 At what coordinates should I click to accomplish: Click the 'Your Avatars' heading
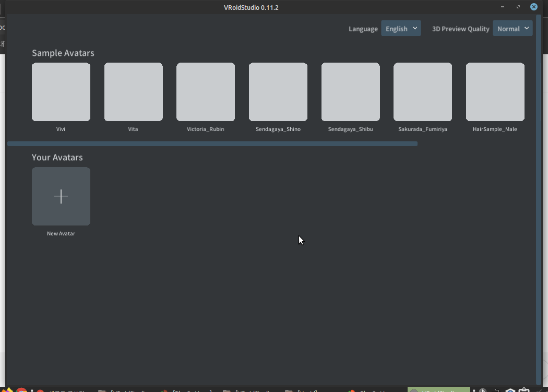57,157
